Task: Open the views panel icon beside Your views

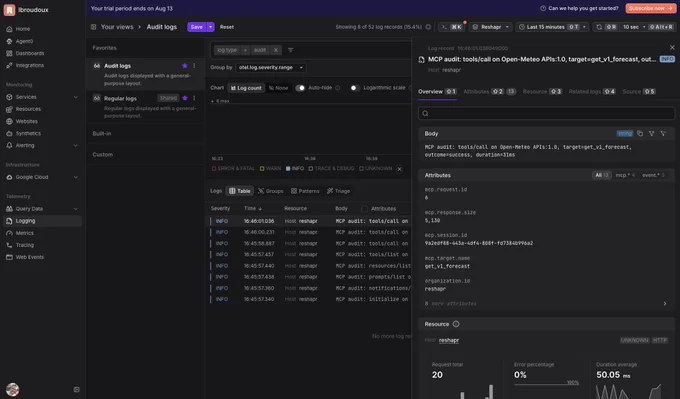Action: pos(93,27)
